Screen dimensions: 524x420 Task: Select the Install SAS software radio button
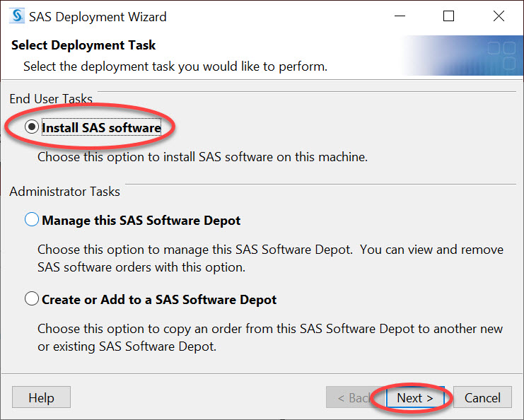click(x=31, y=127)
